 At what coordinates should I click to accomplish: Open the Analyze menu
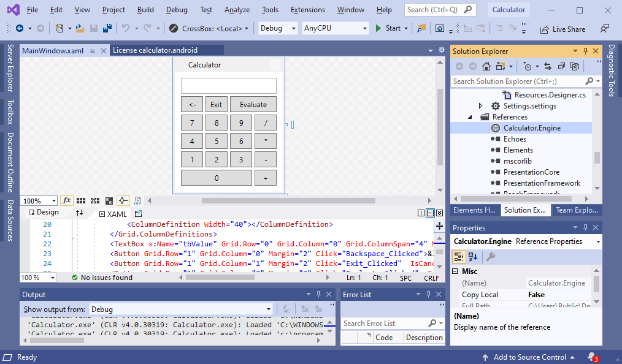(237, 10)
